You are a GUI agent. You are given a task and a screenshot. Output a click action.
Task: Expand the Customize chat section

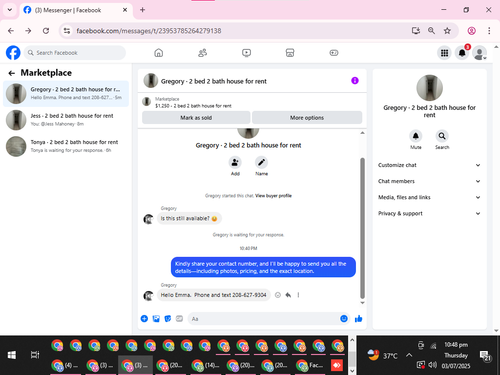(429, 165)
